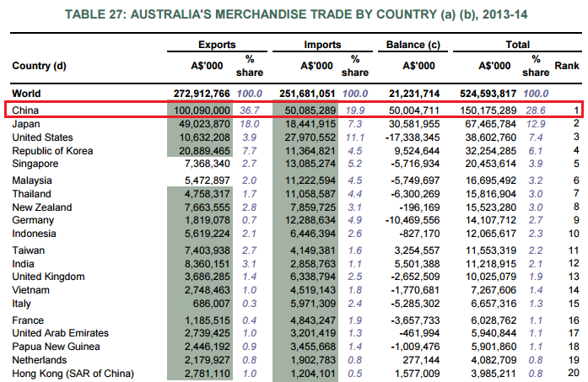
Task: Click the 'World' row label
Action: 26,94
